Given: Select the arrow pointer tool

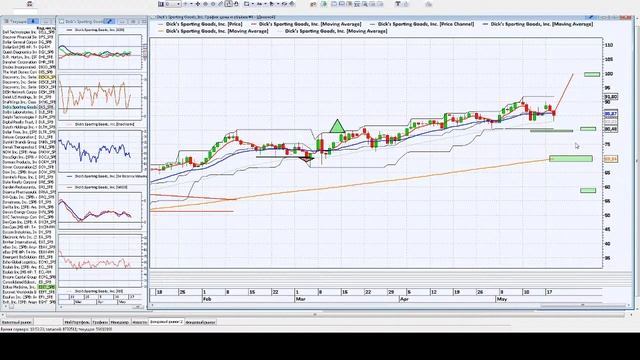Looking at the screenshot, I should click(x=271, y=4).
